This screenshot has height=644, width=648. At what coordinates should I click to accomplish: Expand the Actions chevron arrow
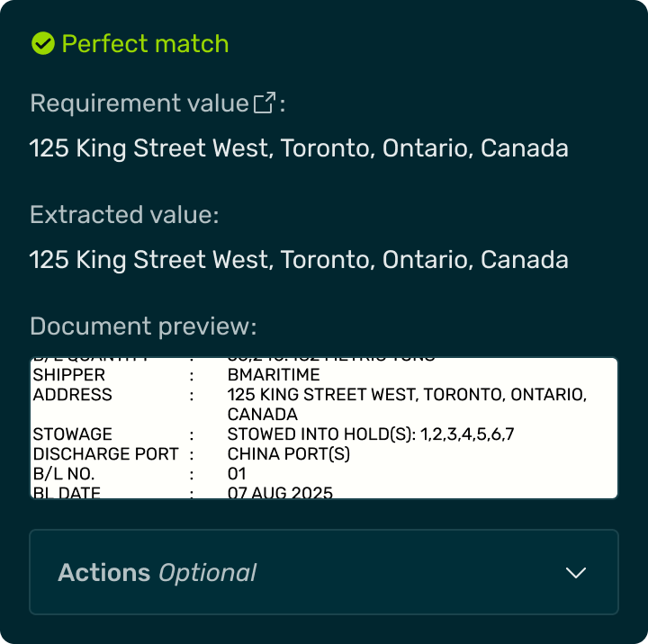pyautogui.click(x=575, y=573)
